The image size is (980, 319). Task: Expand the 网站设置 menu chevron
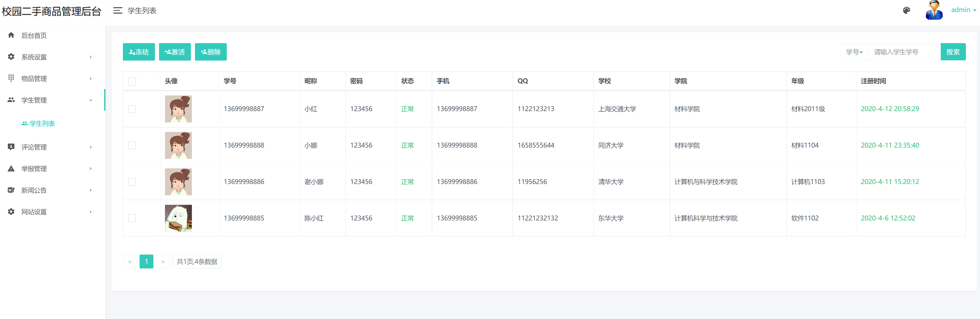tap(91, 212)
